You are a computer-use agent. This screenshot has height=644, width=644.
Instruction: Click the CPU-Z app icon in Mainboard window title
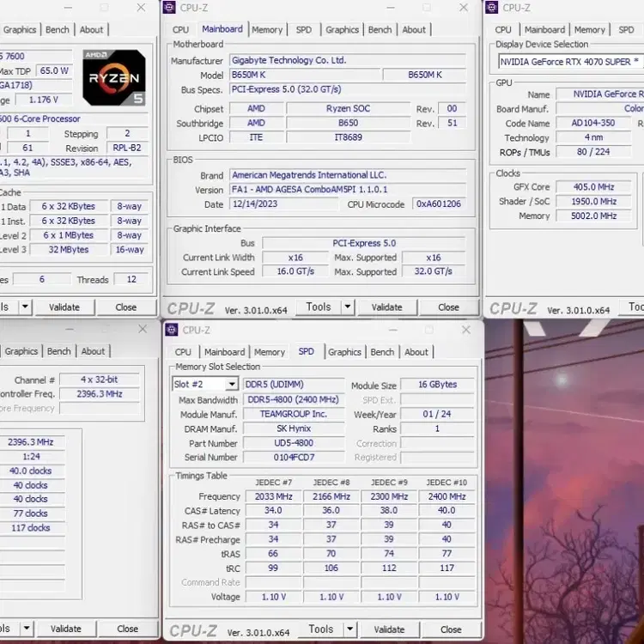[x=169, y=8]
